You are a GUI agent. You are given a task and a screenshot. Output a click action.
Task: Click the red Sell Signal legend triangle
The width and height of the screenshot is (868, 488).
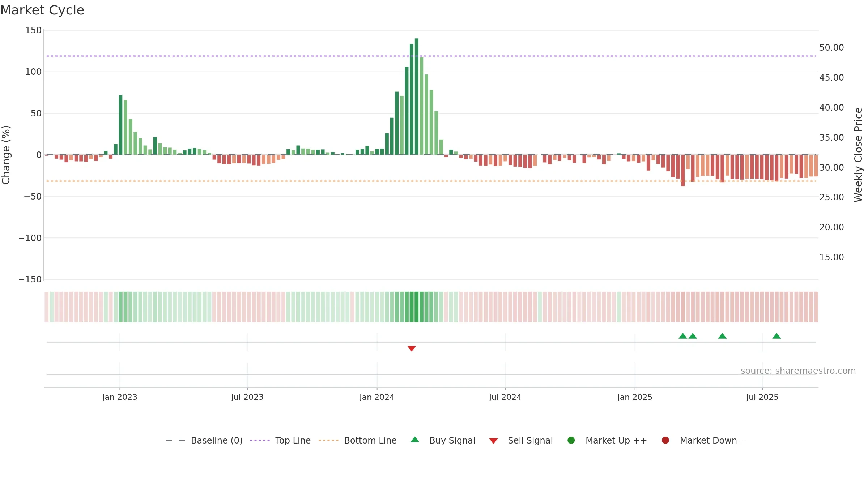493,441
